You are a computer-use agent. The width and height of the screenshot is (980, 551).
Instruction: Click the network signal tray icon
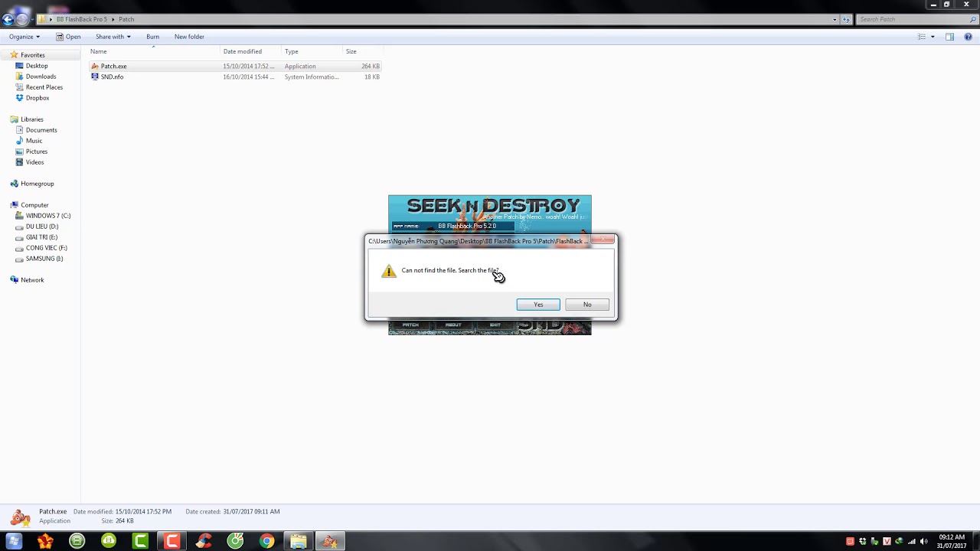pos(911,542)
